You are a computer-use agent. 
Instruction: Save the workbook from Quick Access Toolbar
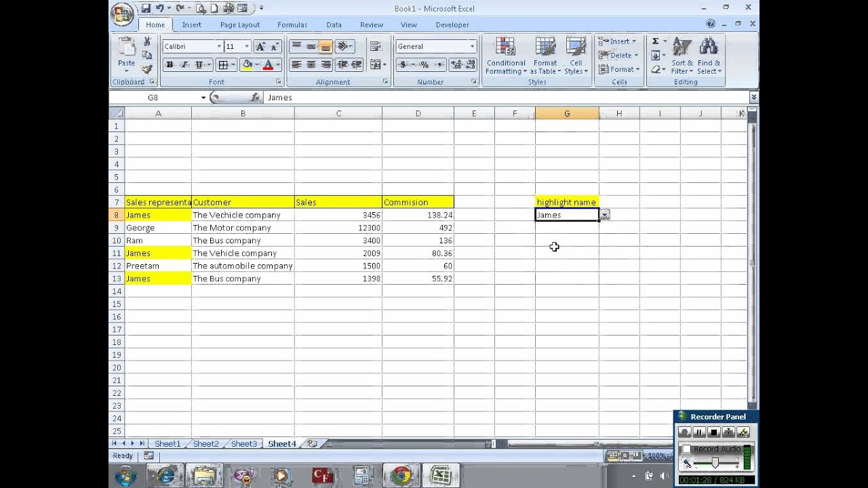coord(146,8)
